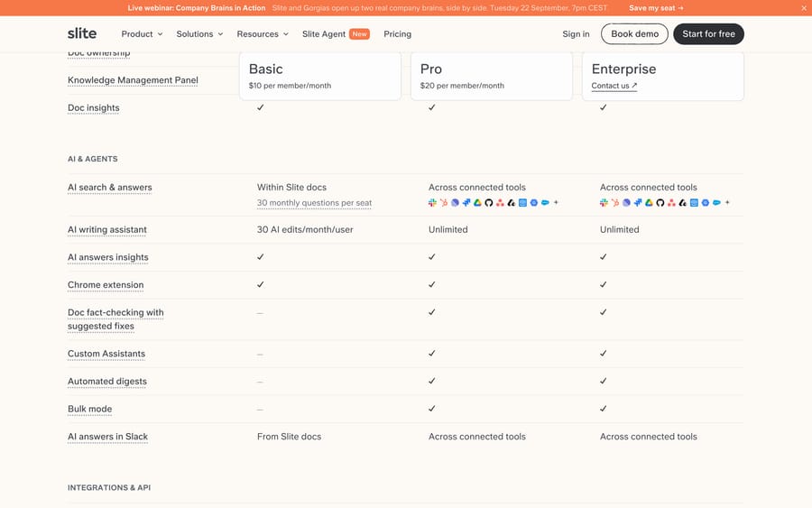Click the Basic plan header card

coord(320,76)
